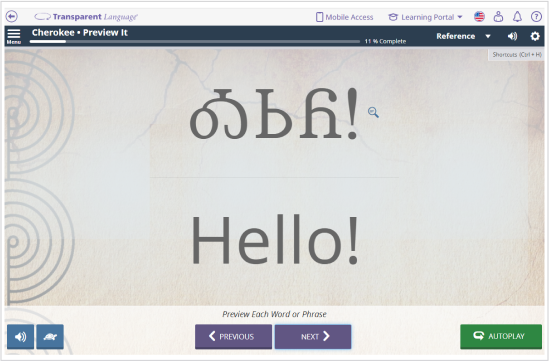The image size is (549, 361).
Task: Play audio with bottom speaker button
Action: pyautogui.click(x=20, y=336)
